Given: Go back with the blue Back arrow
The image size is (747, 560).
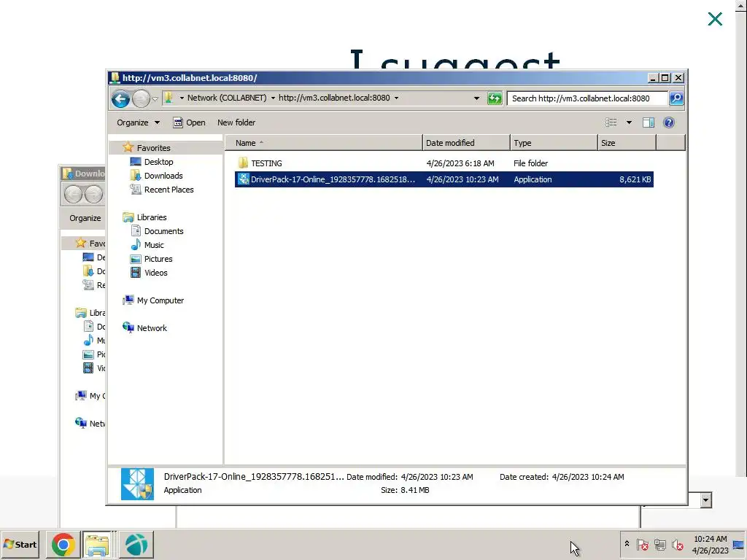Looking at the screenshot, I should click(120, 98).
